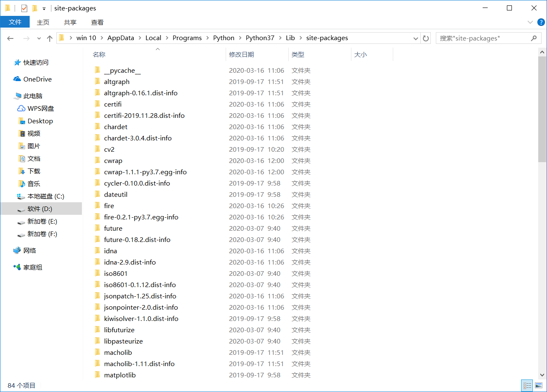Open Help via the question mark icon
This screenshot has width=547, height=392.
click(541, 22)
